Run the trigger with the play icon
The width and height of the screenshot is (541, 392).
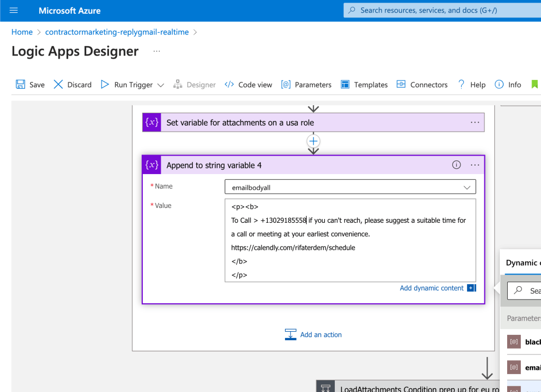coord(105,85)
